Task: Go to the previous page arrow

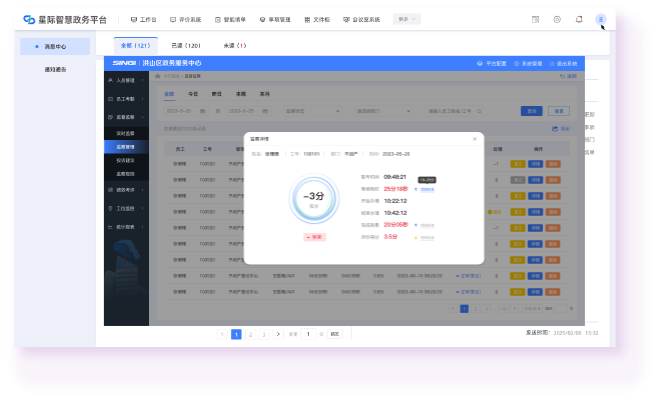Action: coord(222,334)
